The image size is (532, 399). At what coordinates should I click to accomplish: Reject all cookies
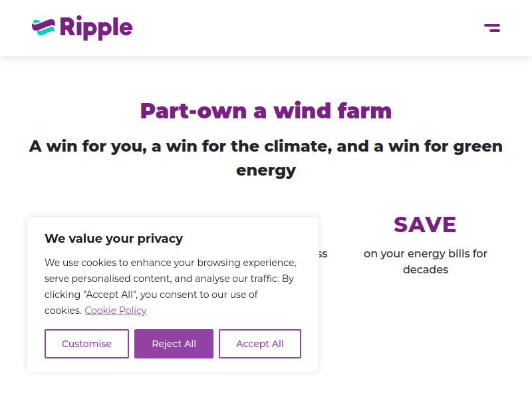pos(174,344)
